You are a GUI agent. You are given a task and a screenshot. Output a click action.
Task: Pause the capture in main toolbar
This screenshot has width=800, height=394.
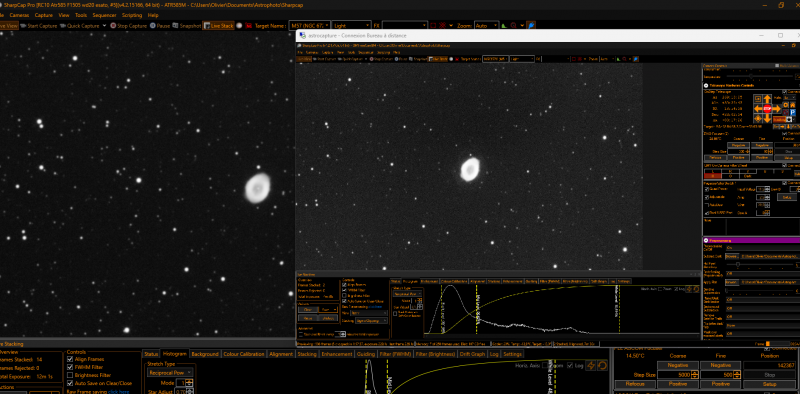click(160, 25)
